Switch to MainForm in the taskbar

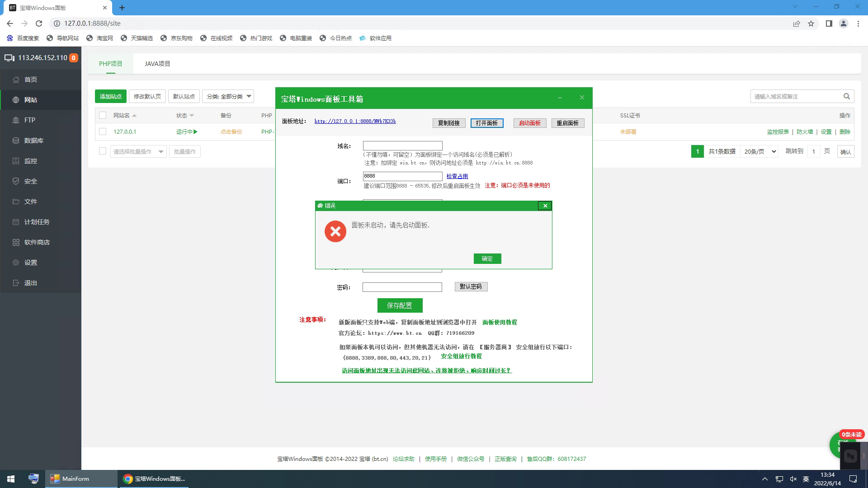point(81,479)
